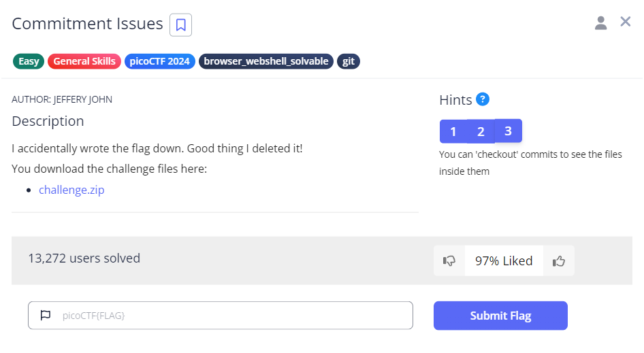Click the Hints help question mark icon
The image size is (644, 353).
483,99
